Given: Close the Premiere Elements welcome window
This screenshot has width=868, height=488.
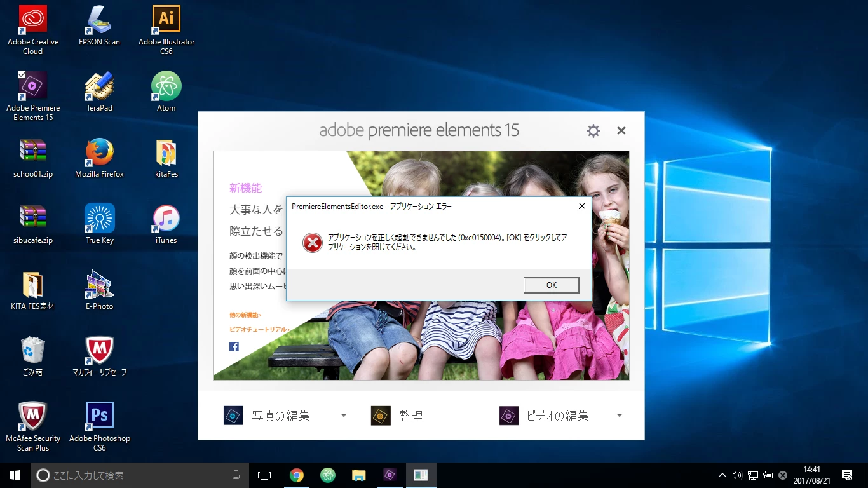Looking at the screenshot, I should [x=621, y=131].
